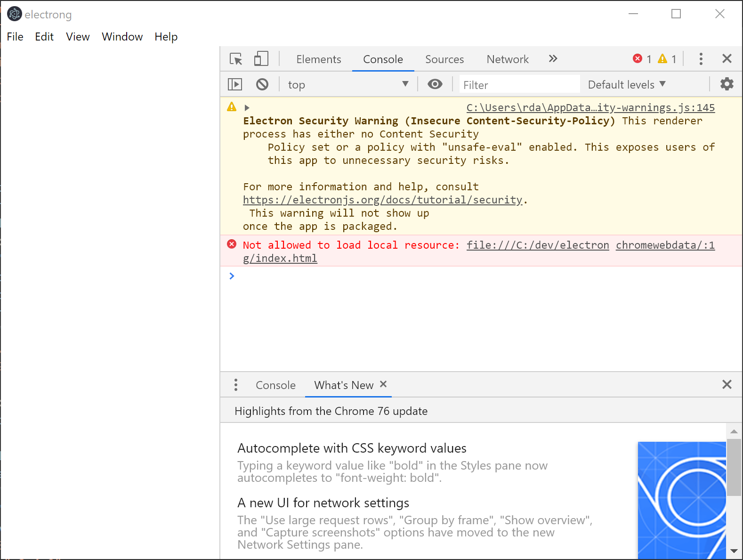This screenshot has height=560, width=743.
Task: Open the Elements tab
Action: coord(319,59)
